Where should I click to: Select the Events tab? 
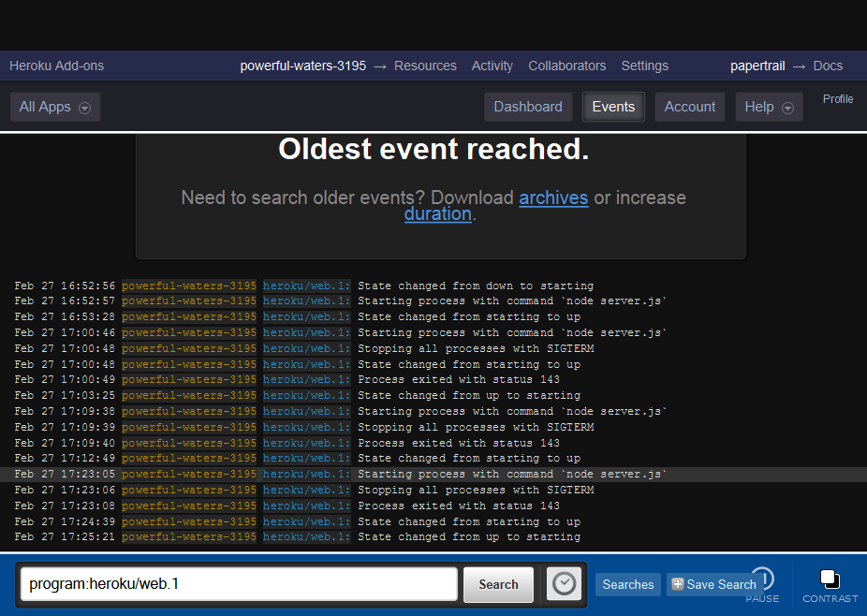tap(614, 107)
